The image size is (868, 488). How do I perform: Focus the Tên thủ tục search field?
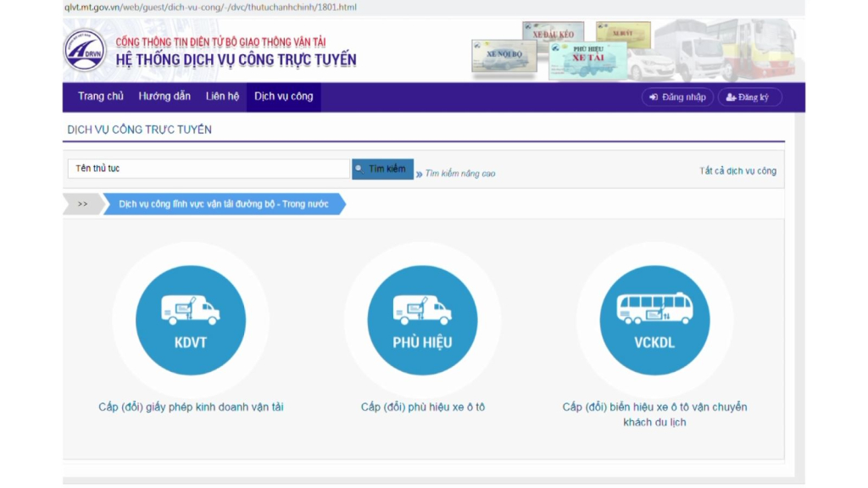[208, 169]
